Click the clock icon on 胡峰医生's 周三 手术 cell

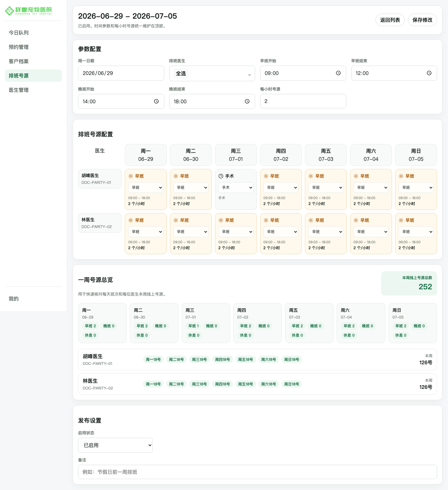tap(221, 176)
